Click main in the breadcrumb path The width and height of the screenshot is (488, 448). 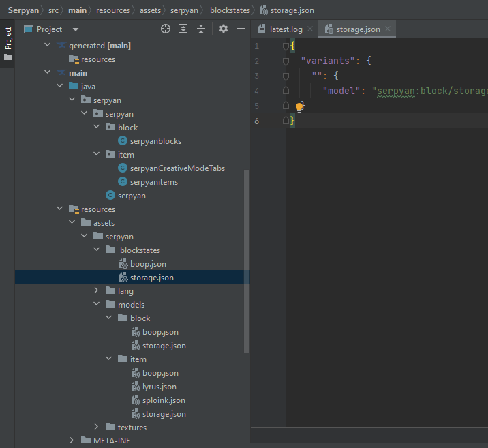(77, 10)
